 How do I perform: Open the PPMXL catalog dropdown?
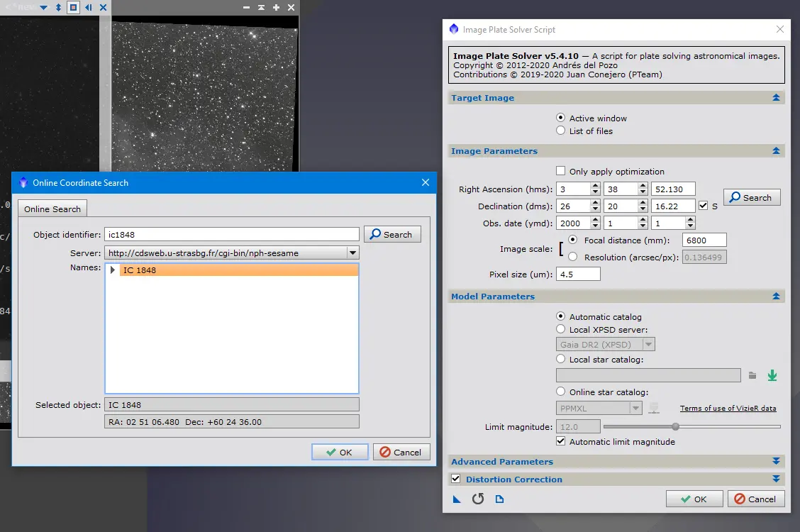(635, 408)
